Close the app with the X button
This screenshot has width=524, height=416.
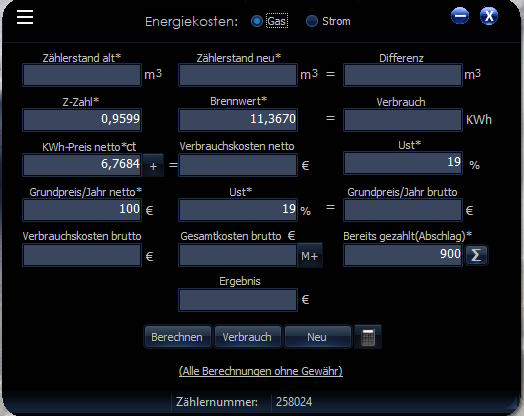[489, 16]
